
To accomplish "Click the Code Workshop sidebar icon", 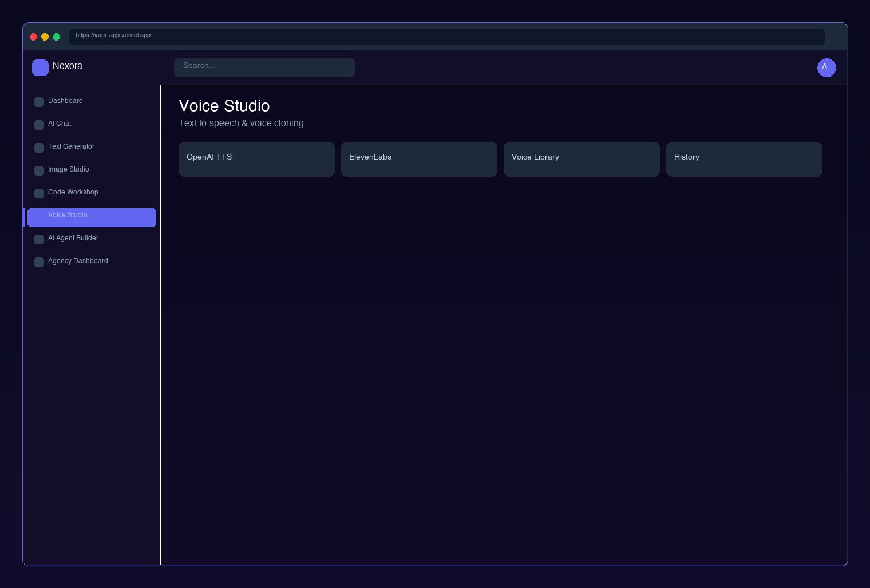I will click(39, 193).
